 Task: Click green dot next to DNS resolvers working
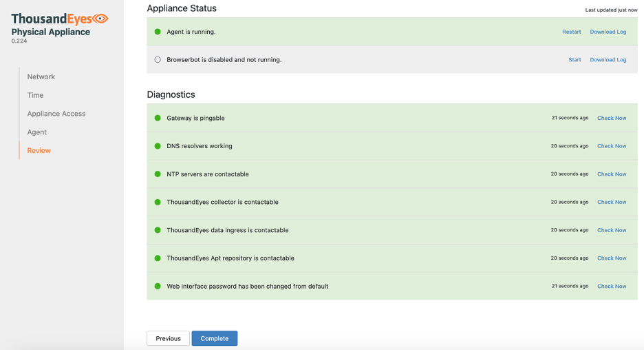click(158, 146)
